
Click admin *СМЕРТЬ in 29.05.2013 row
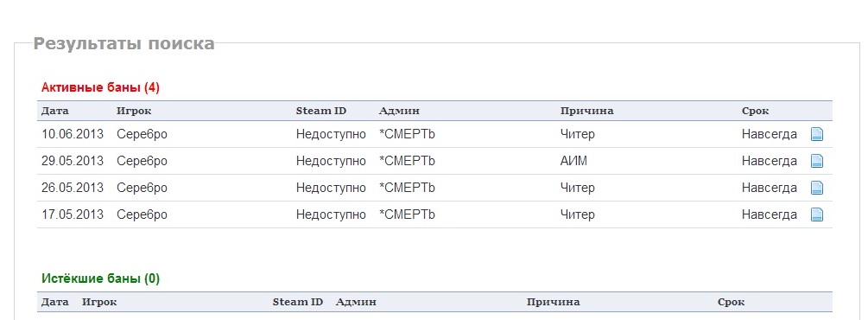407,161
